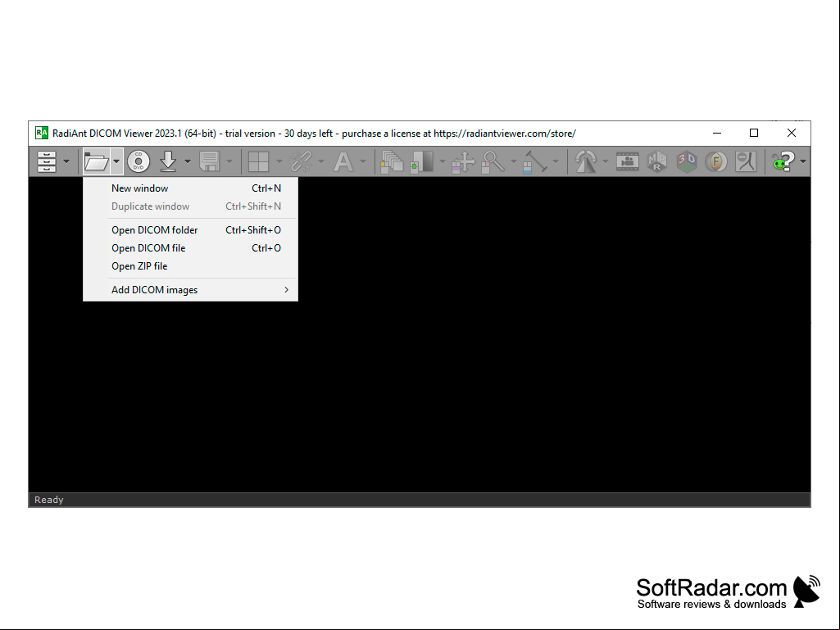Click the letter A annotations icon
Screen dimensions: 840x630
point(343,161)
